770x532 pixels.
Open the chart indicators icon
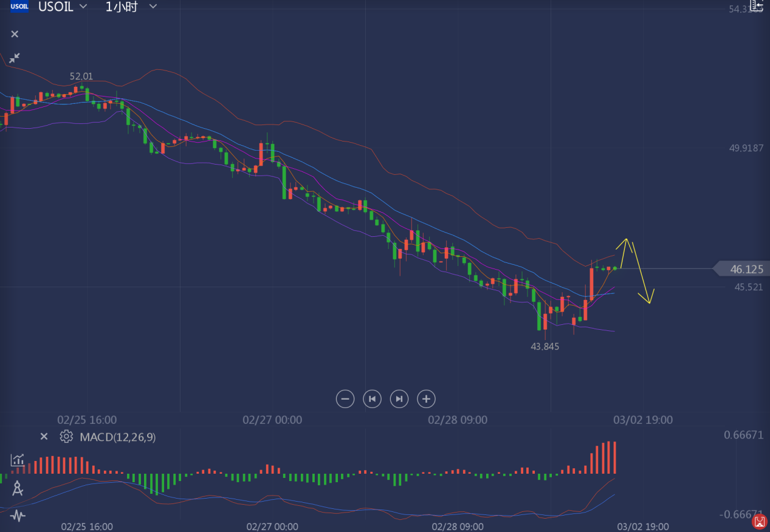click(18, 460)
